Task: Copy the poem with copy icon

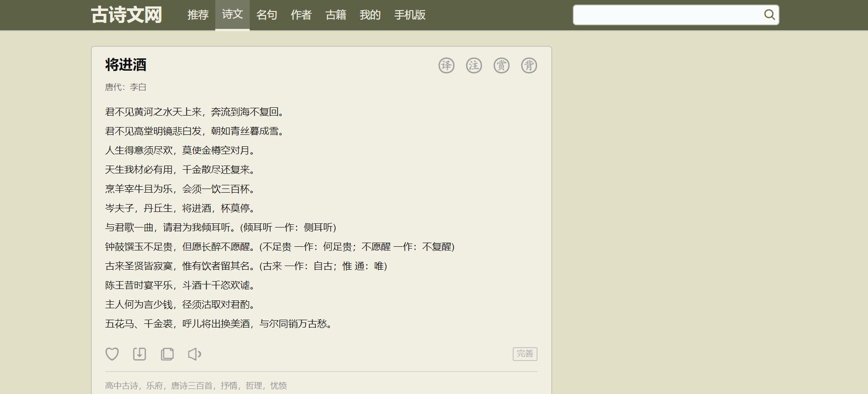Action: [x=167, y=354]
